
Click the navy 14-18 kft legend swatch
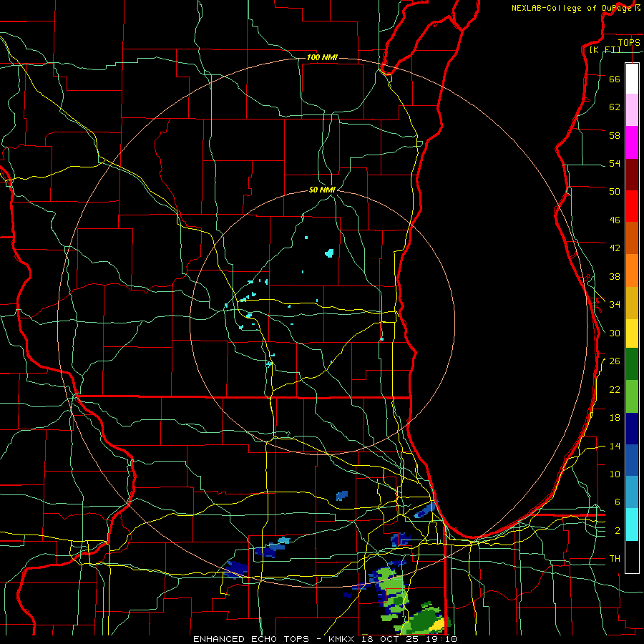(x=632, y=429)
